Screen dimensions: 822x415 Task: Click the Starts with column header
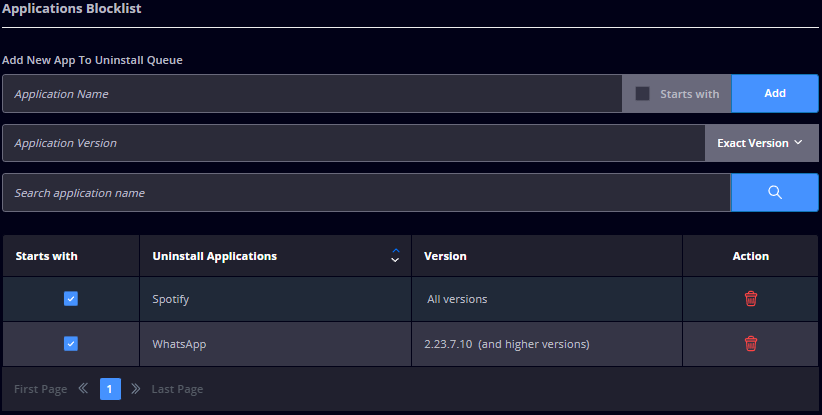coord(71,256)
